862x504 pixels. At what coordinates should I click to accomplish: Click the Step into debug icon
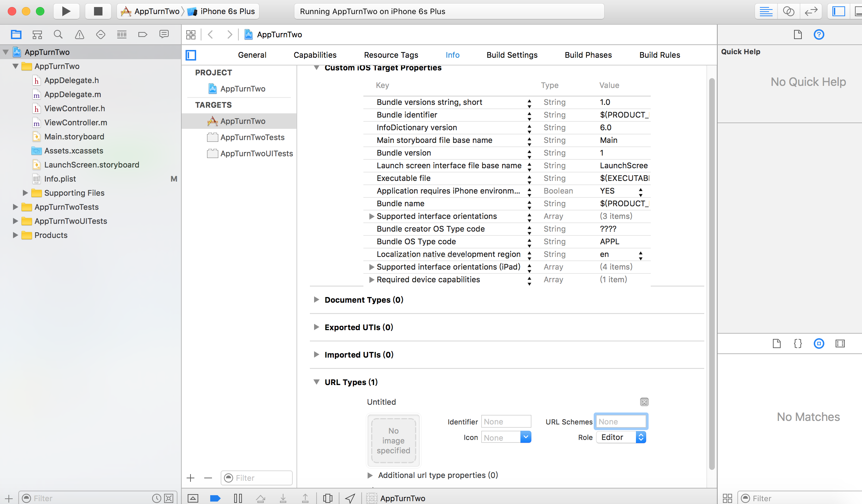coord(283,498)
